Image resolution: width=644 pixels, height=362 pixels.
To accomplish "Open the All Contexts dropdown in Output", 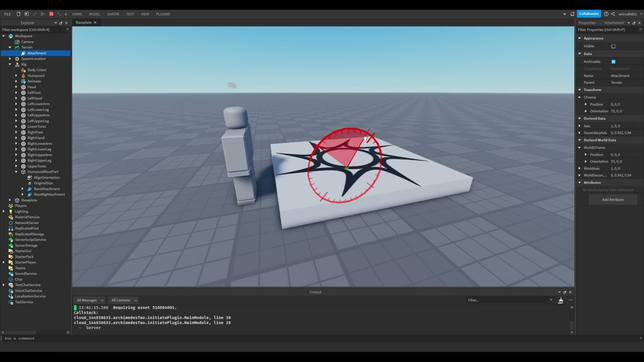I will (124, 300).
